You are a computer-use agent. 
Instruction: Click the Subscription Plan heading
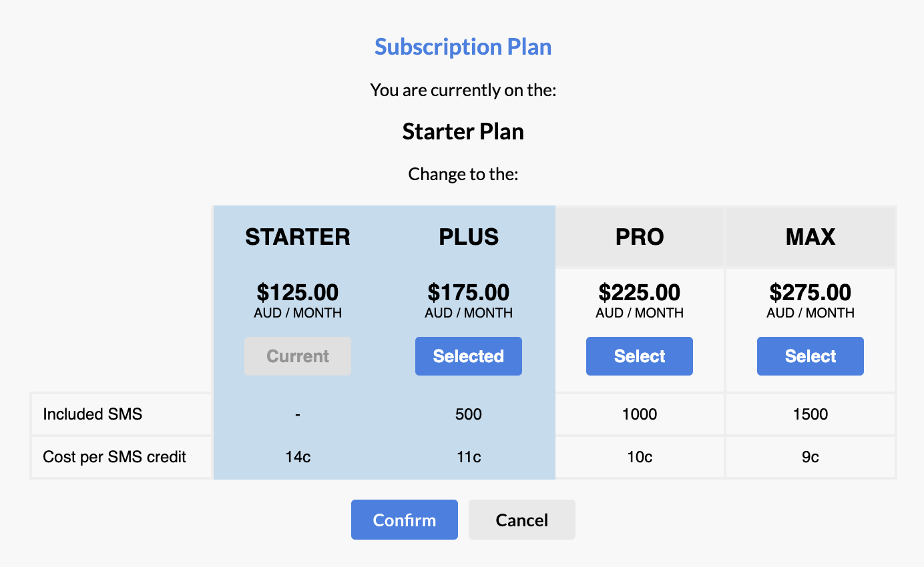coord(463,47)
